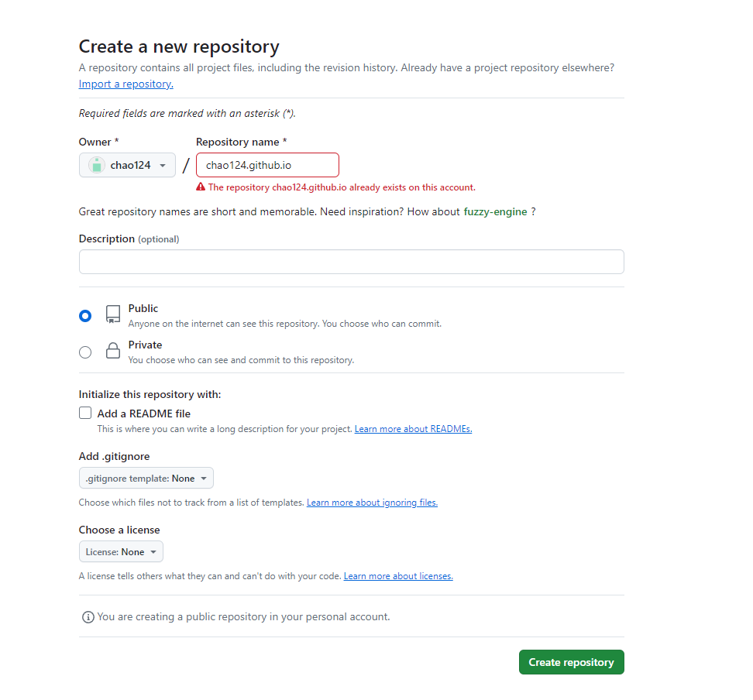This screenshot has width=753, height=700.
Task: Use the fuzzy-engine name suggestion
Action: [495, 211]
